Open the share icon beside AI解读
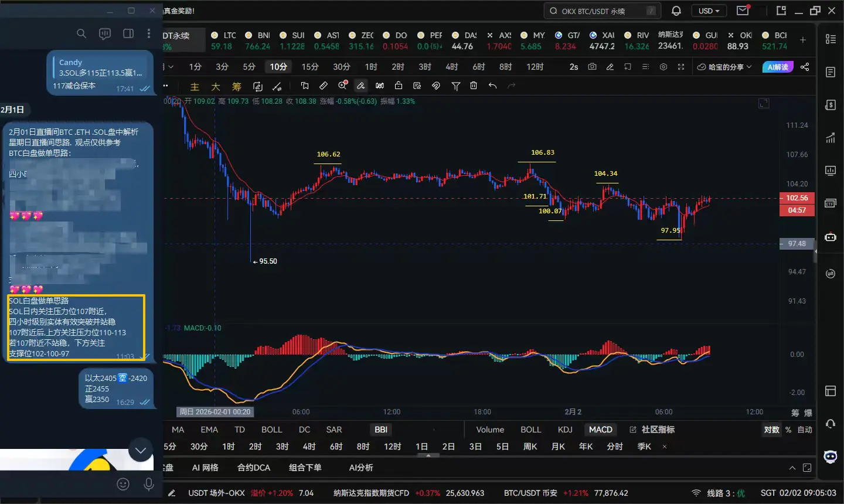 805,67
